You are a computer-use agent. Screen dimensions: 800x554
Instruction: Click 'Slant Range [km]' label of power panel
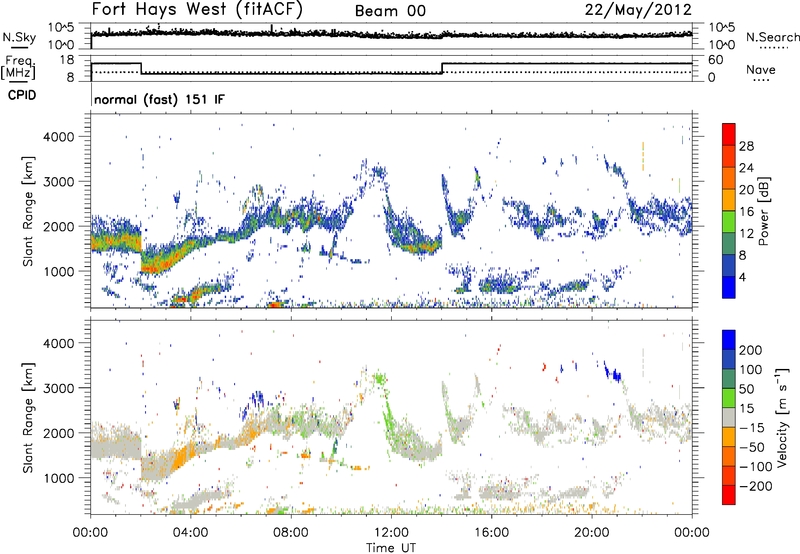click(28, 211)
